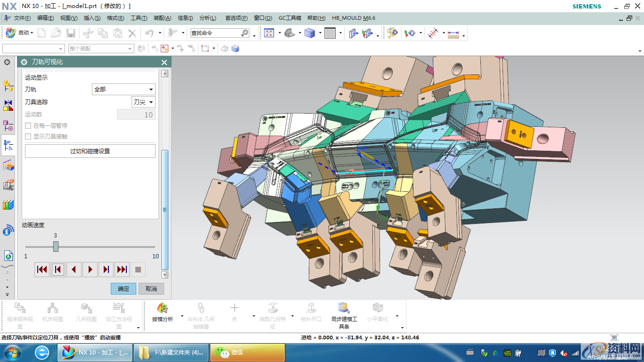Click the 确定 OK button

[124, 288]
